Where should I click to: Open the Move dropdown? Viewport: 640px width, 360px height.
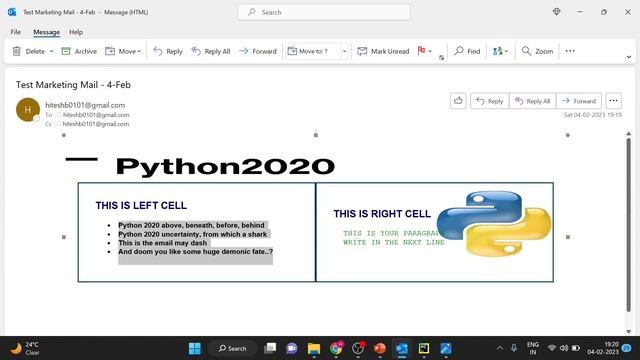(x=123, y=51)
